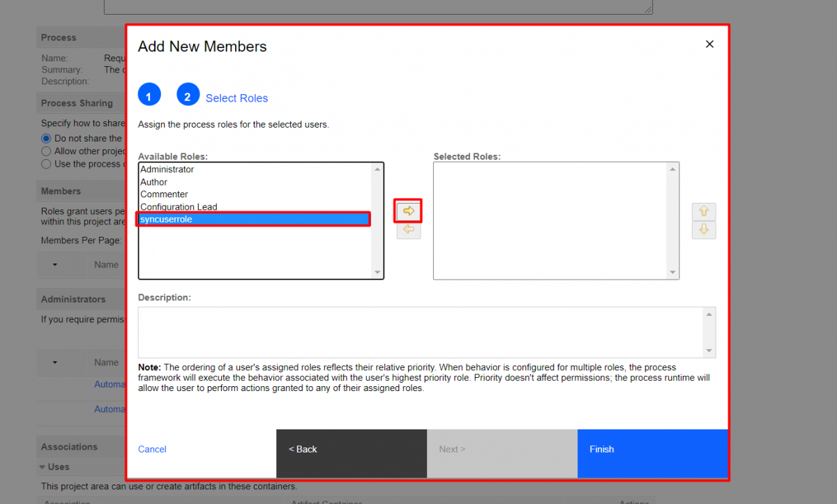Select the 'Do not share the' radio option

(47, 138)
